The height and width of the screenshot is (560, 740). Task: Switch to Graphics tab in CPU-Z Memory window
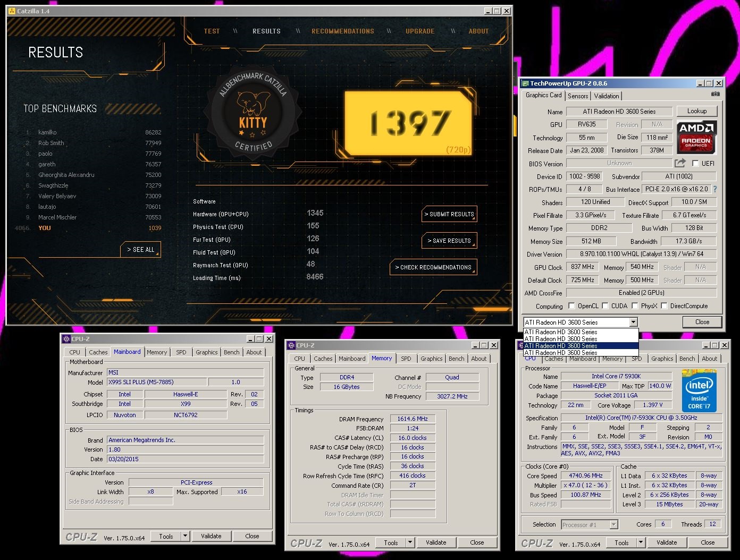(432, 359)
